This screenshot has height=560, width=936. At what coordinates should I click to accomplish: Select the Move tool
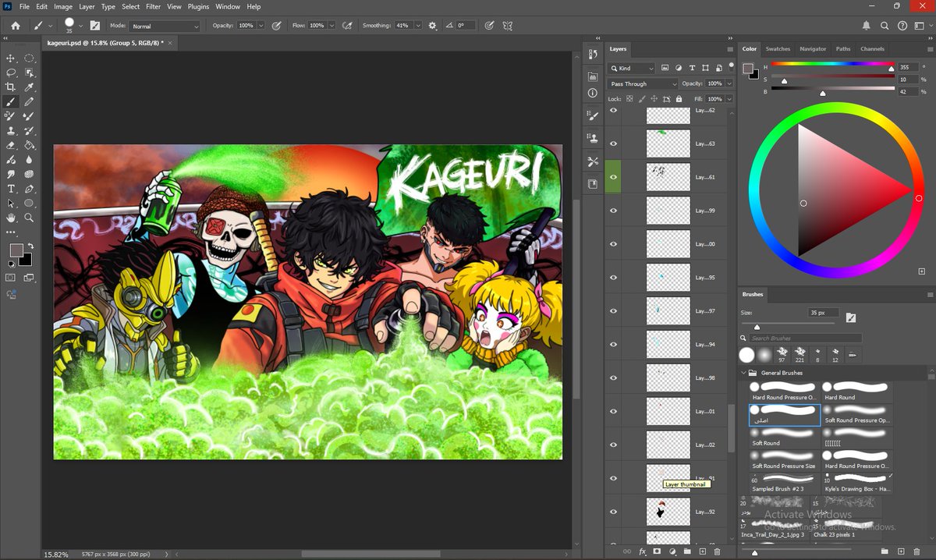point(11,58)
